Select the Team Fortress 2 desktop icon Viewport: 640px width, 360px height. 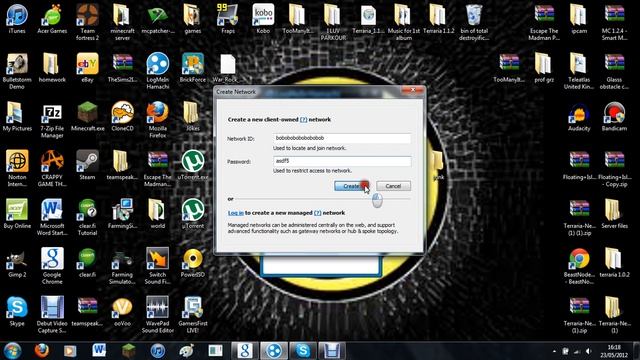click(87, 22)
